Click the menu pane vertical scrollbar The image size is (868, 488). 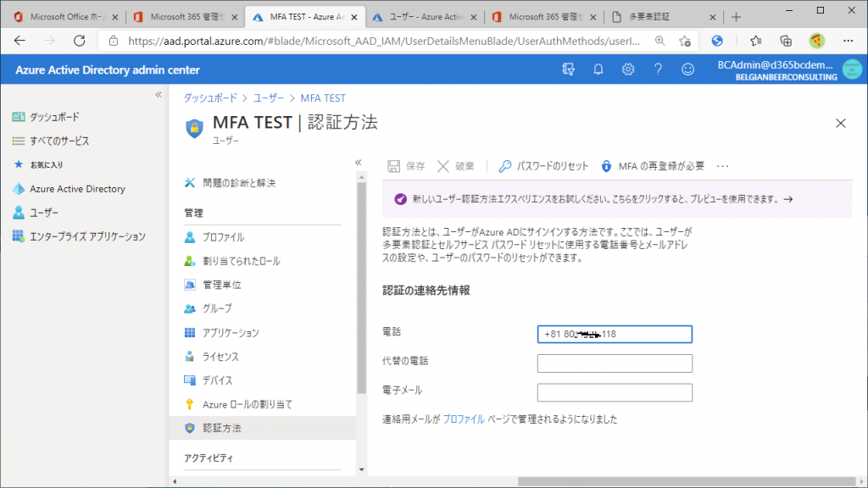pos(361,288)
